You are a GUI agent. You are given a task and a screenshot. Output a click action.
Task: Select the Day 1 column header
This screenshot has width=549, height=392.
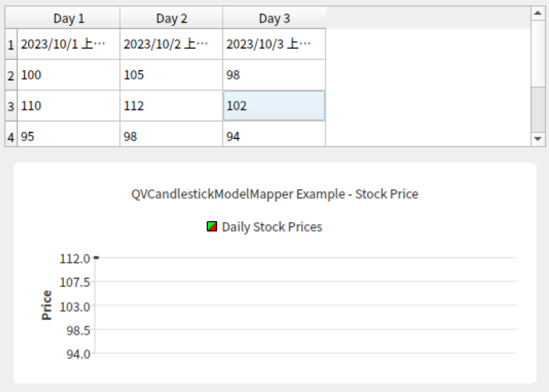coord(69,18)
